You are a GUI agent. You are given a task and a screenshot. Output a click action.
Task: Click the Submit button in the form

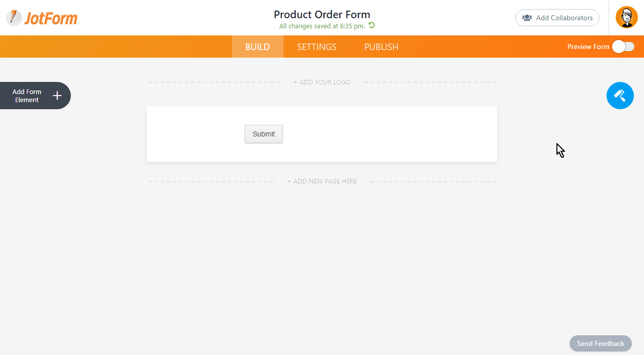tap(264, 134)
